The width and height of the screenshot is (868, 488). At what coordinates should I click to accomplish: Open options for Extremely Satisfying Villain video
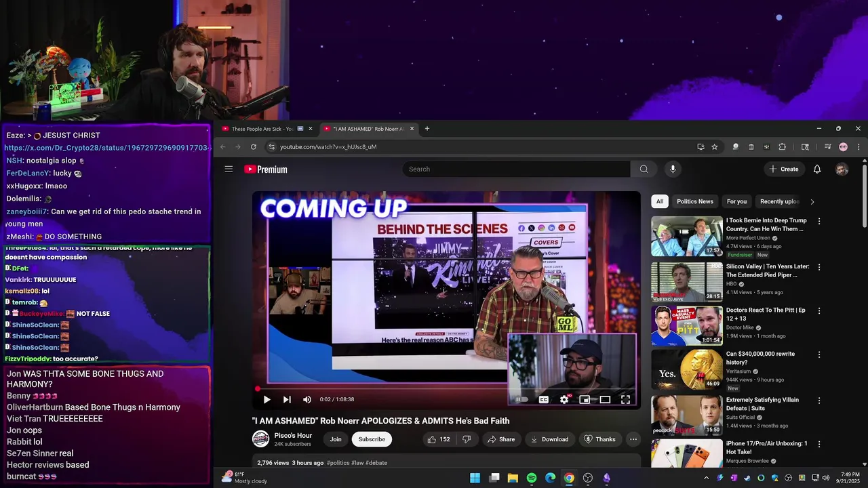coord(819,400)
